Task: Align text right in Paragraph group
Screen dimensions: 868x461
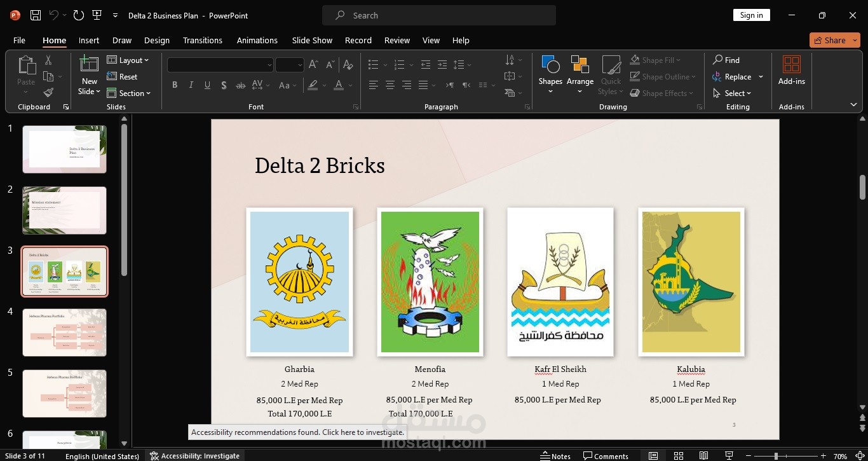Action: (x=407, y=85)
